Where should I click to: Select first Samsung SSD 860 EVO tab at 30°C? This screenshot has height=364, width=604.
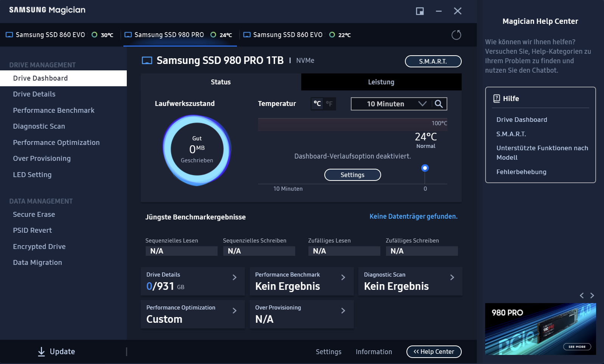[x=59, y=35]
